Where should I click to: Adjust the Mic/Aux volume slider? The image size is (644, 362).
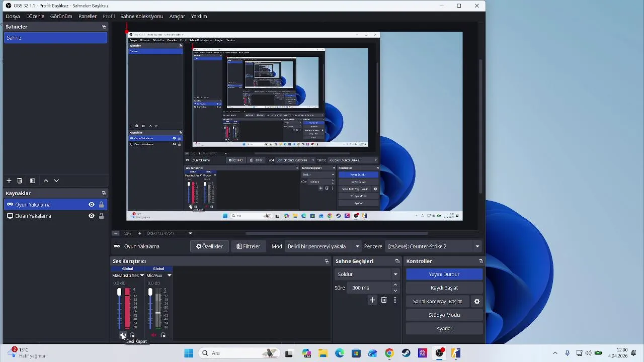coord(150,308)
